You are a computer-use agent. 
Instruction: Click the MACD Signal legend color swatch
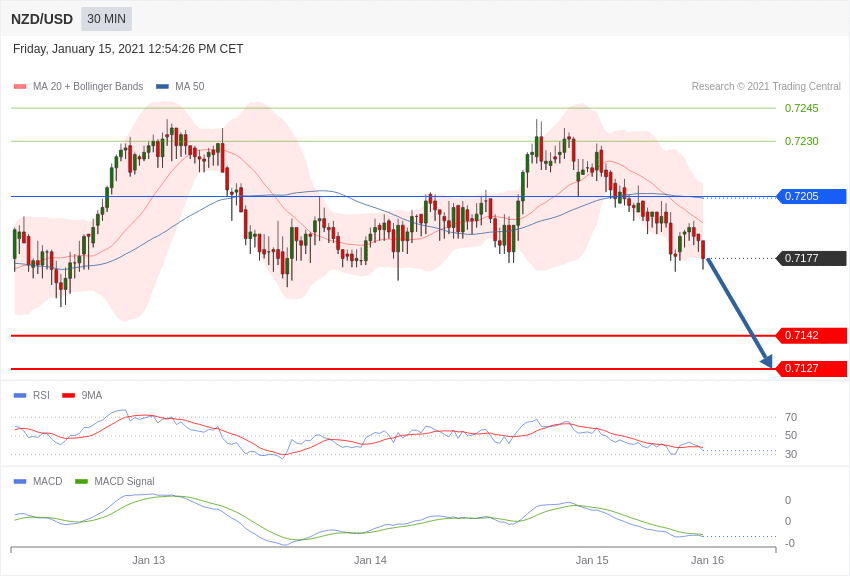coord(81,481)
